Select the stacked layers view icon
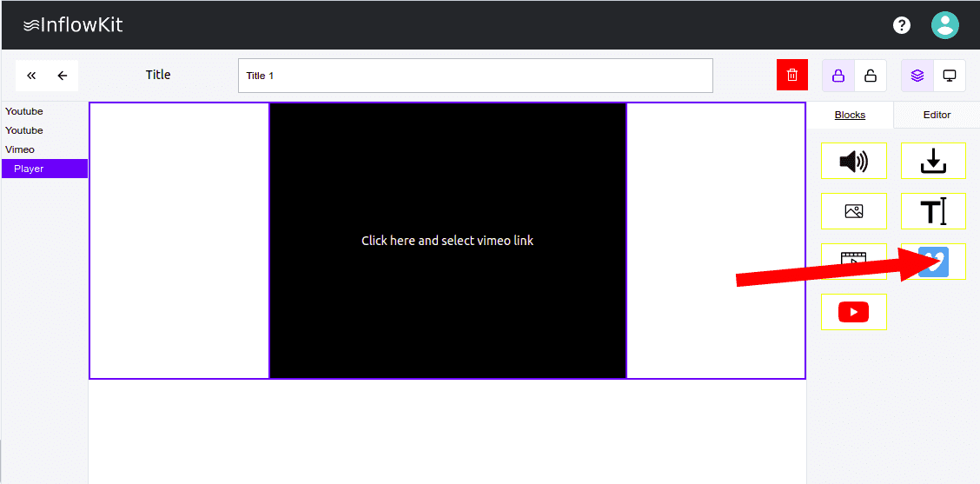 917,76
